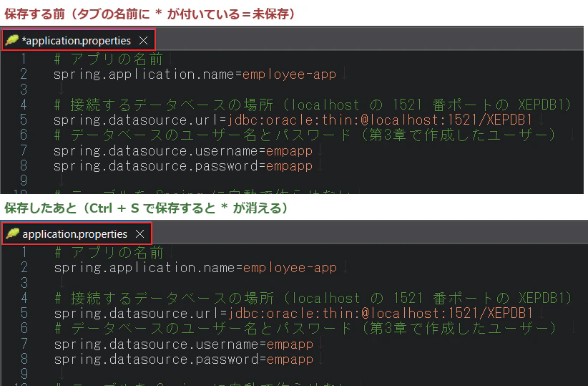
Task: Click employee-app value in the unsaved editor
Action: [x=289, y=74]
